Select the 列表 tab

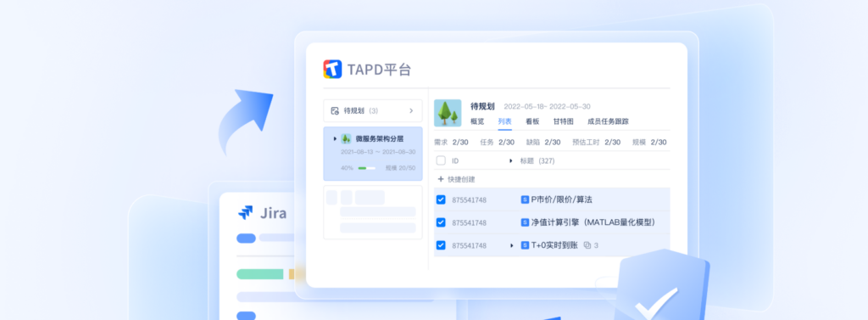504,121
